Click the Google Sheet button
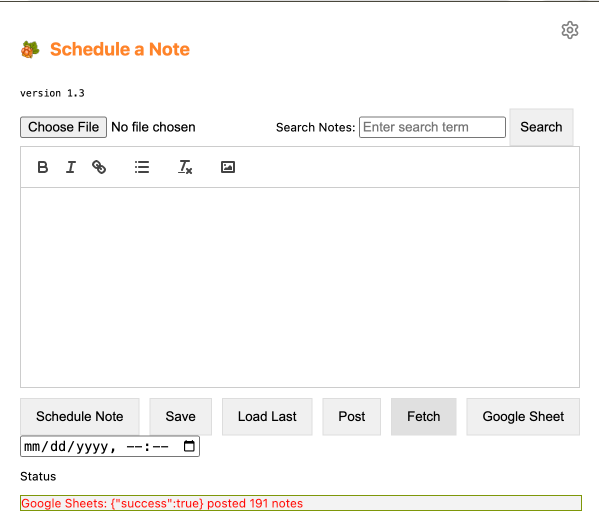599x522 pixels. click(523, 417)
